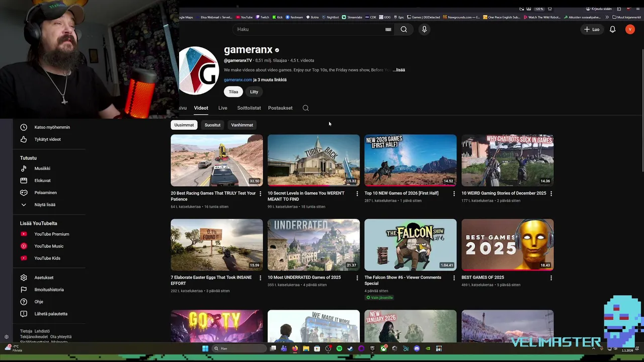The height and width of the screenshot is (362, 644).
Task: Switch to the Videot tab
Action: (x=201, y=108)
